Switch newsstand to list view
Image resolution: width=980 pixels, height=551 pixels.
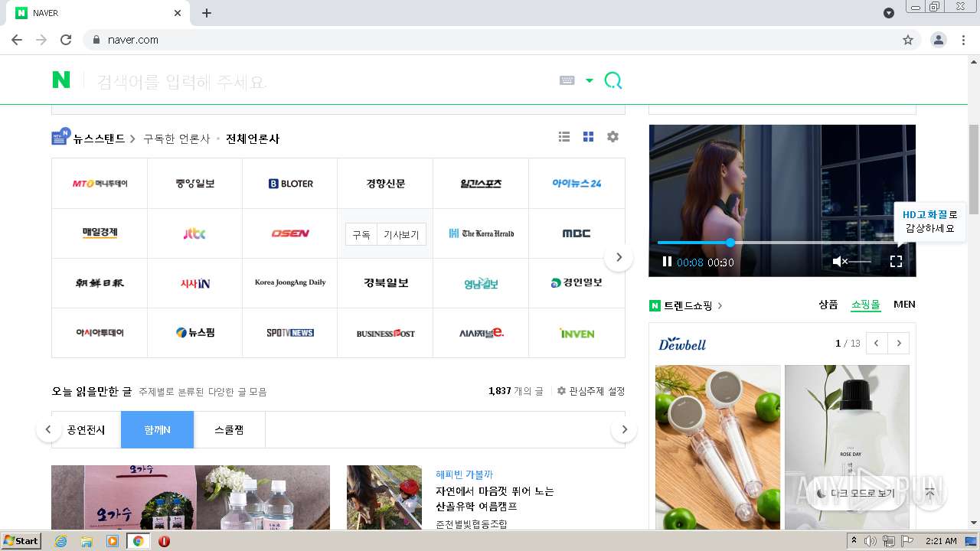coord(564,137)
